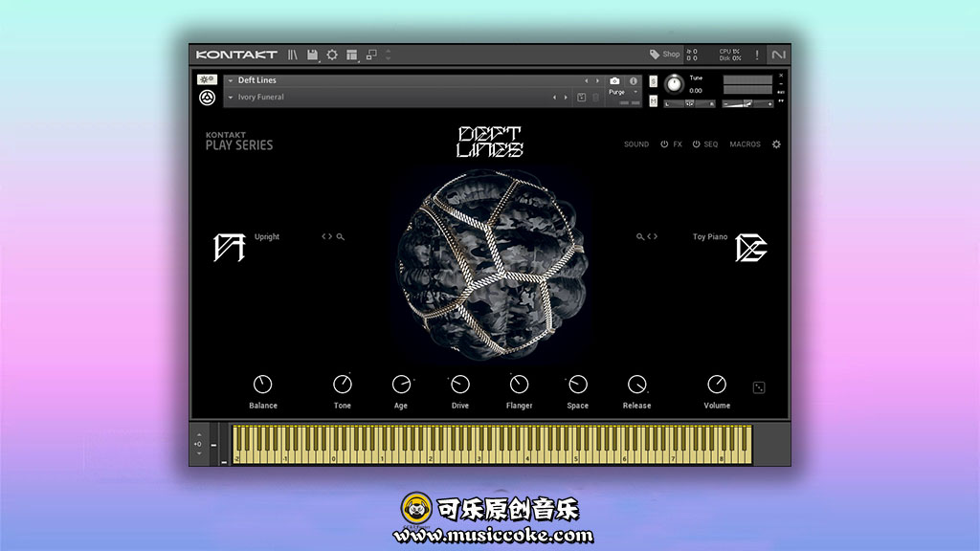Select next snapshot arrow
This screenshot has height=551, width=980.
click(x=566, y=98)
